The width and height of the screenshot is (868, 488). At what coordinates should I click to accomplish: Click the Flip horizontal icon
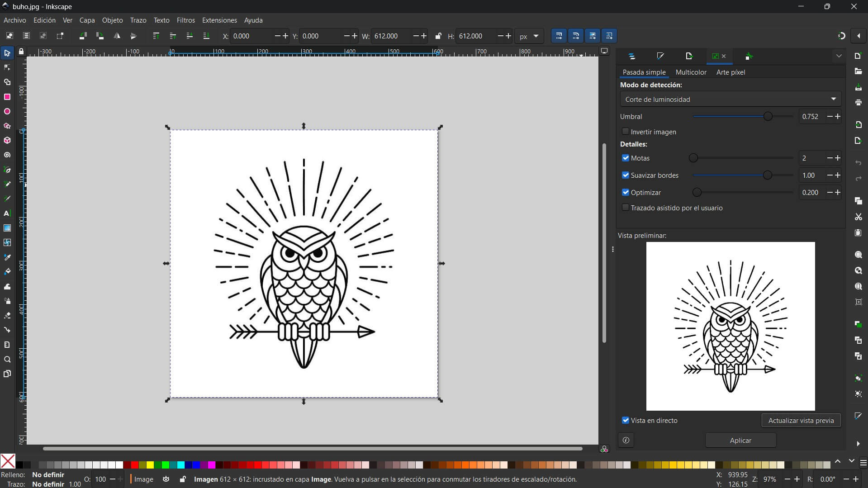click(x=117, y=36)
